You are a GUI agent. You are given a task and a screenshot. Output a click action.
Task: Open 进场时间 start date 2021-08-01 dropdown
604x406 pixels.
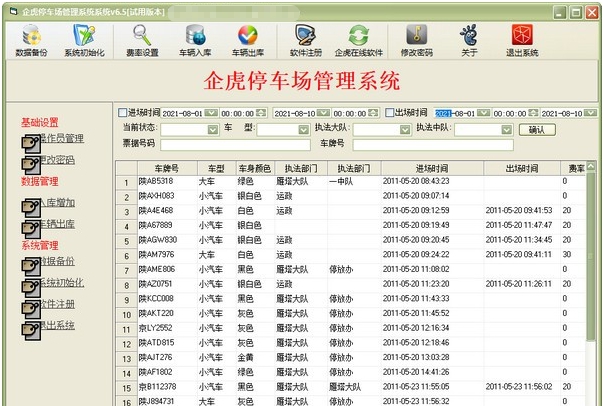click(x=211, y=113)
